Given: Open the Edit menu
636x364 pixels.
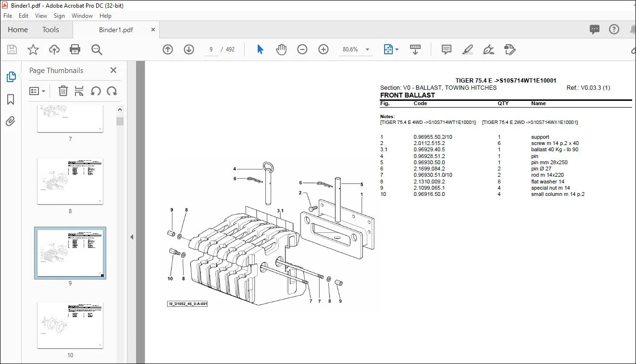Looking at the screenshot, I should pyautogui.click(x=24, y=15).
